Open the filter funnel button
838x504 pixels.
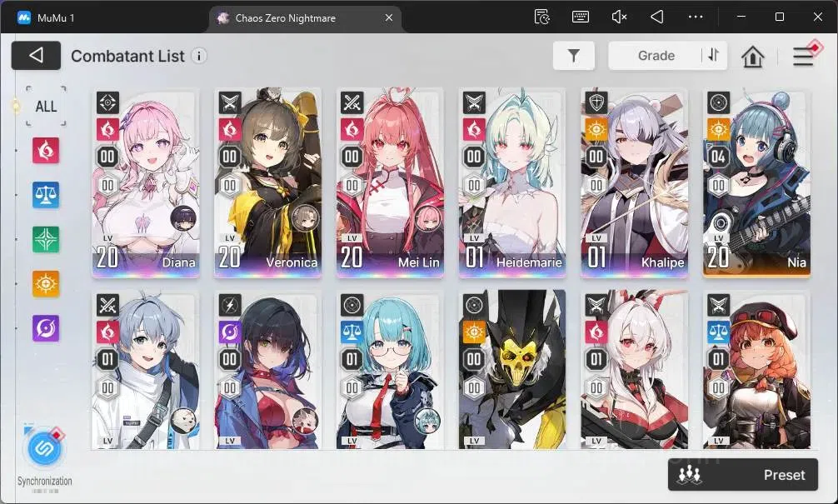pyautogui.click(x=573, y=56)
